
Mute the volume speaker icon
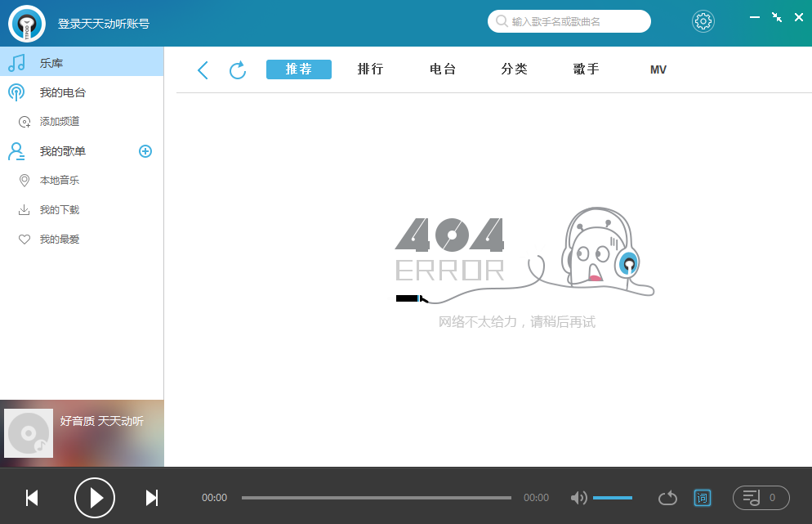(x=578, y=498)
